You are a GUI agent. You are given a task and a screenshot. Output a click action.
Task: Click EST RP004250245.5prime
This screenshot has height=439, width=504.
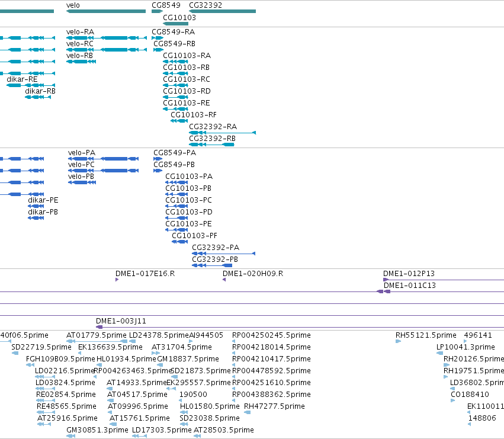click(x=271, y=335)
